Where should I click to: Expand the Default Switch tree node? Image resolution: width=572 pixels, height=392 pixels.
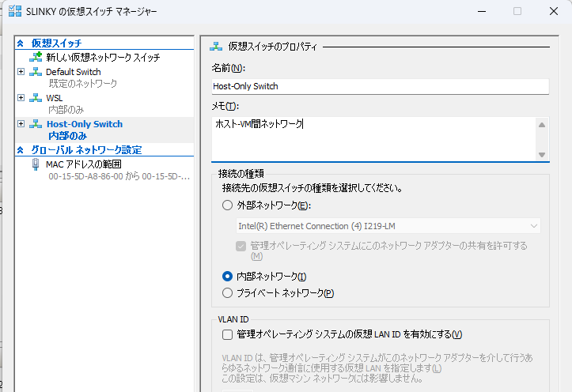[x=21, y=71]
